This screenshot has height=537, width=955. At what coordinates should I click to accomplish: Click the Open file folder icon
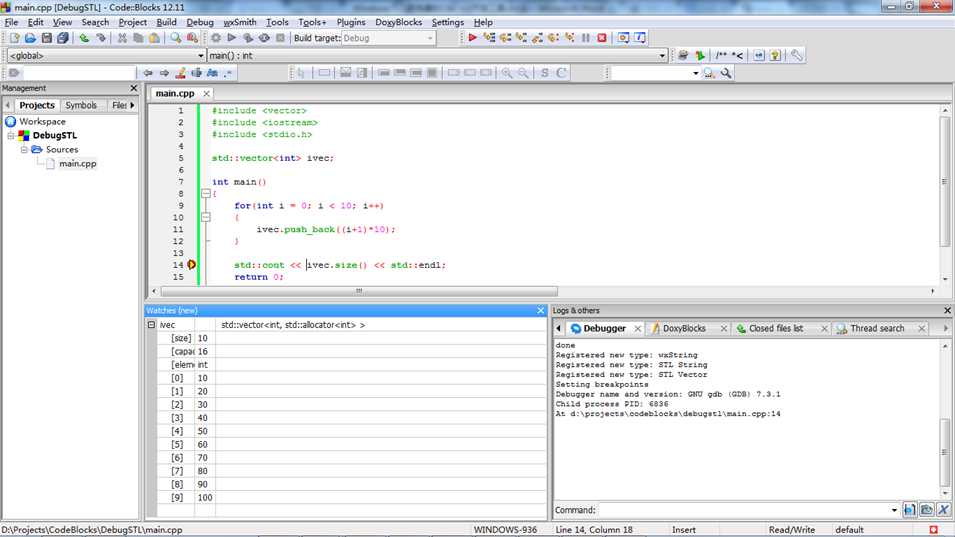pos(30,38)
